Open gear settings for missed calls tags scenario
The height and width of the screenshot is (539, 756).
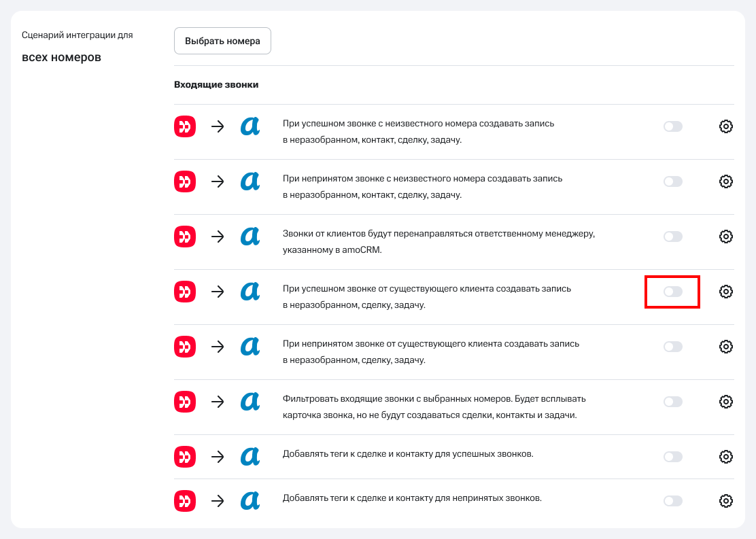tap(725, 501)
